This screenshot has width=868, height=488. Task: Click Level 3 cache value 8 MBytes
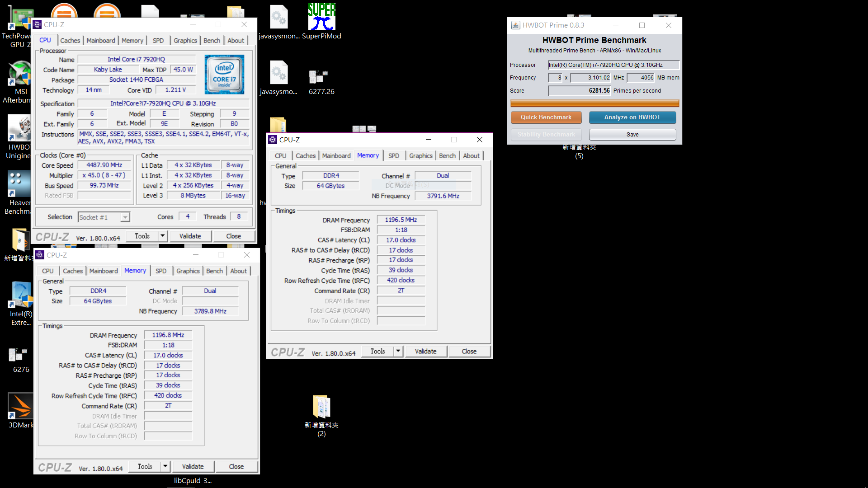(193, 196)
